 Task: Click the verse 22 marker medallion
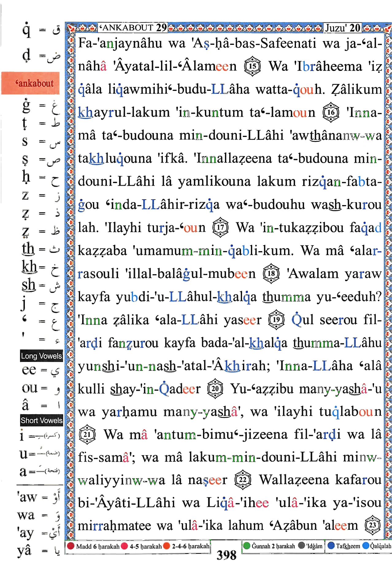pyautogui.click(x=243, y=480)
